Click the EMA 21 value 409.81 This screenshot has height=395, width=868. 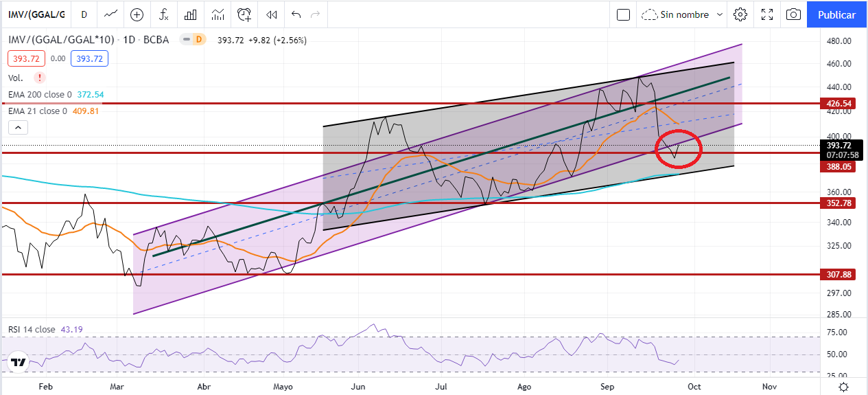[x=85, y=111]
